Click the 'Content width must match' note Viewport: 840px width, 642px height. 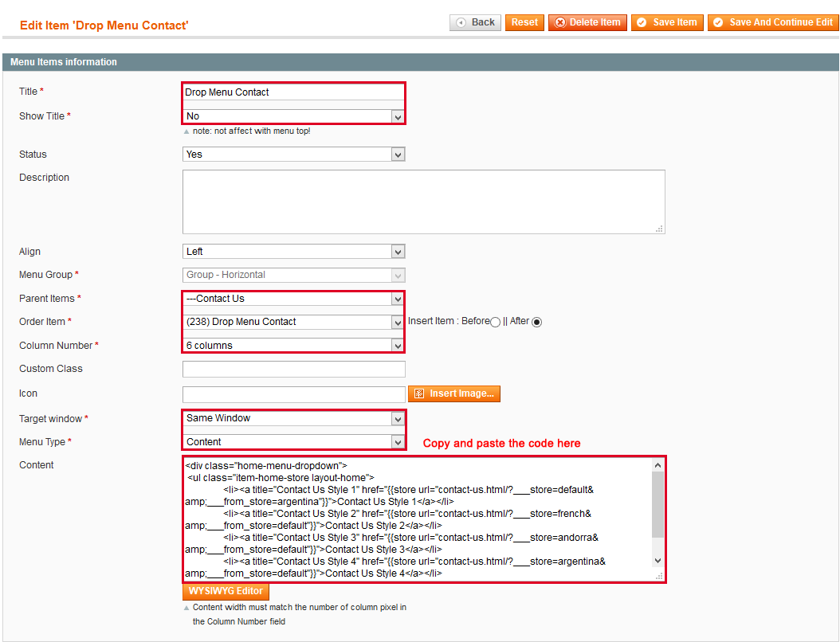[x=299, y=614]
